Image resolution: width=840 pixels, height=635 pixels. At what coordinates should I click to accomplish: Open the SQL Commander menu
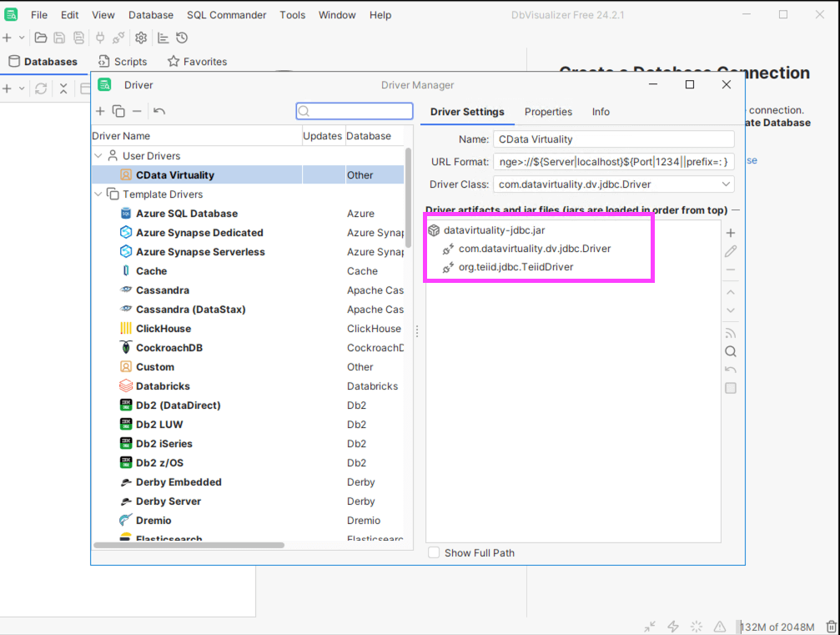226,15
